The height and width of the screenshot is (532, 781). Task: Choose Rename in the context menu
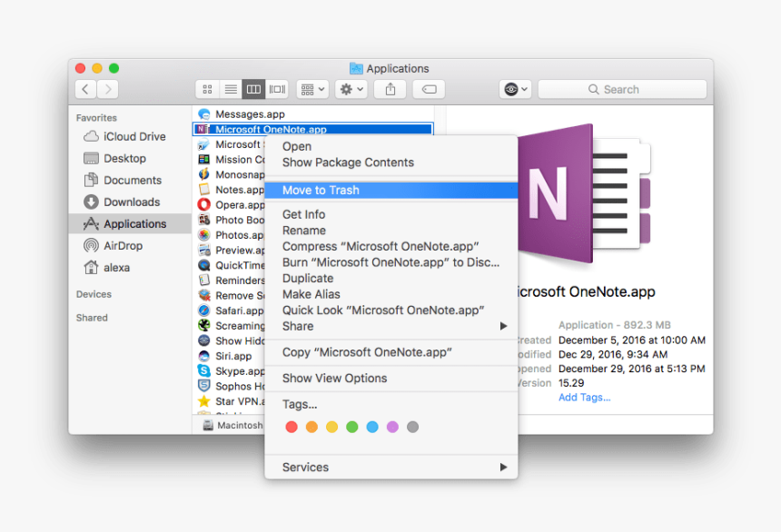tap(391, 230)
